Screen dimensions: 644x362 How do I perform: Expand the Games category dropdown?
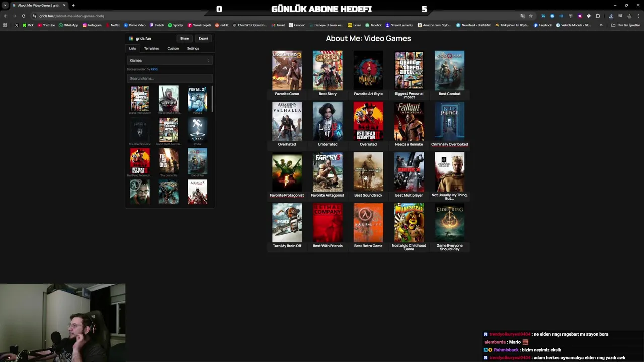[170, 60]
